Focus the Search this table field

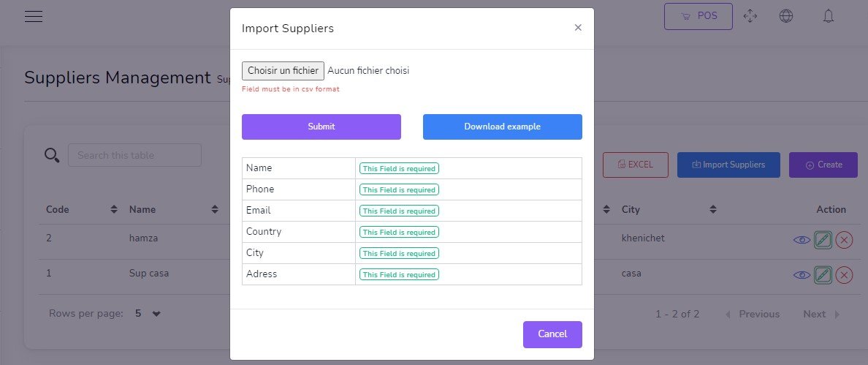pos(134,155)
